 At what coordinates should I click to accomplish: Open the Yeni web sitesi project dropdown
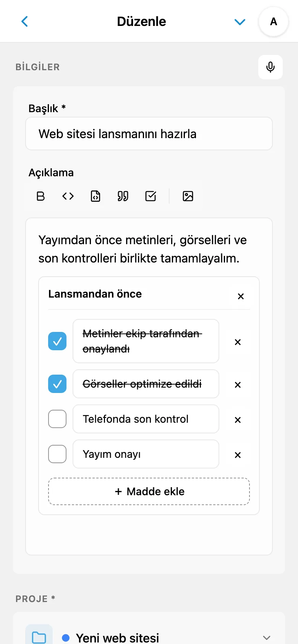[149, 633]
